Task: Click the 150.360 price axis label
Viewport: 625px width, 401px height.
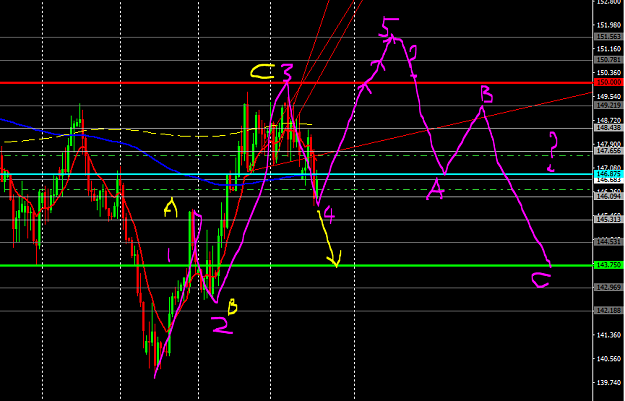Action: tap(609, 73)
